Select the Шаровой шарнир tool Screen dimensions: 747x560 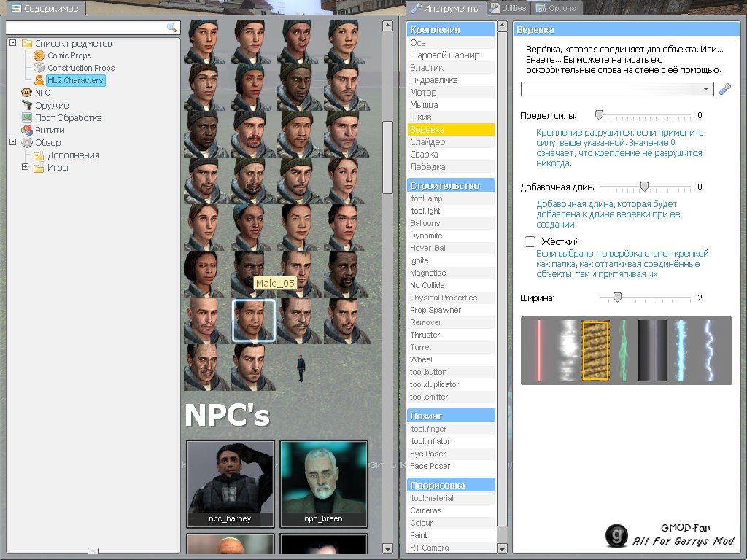coord(451,55)
